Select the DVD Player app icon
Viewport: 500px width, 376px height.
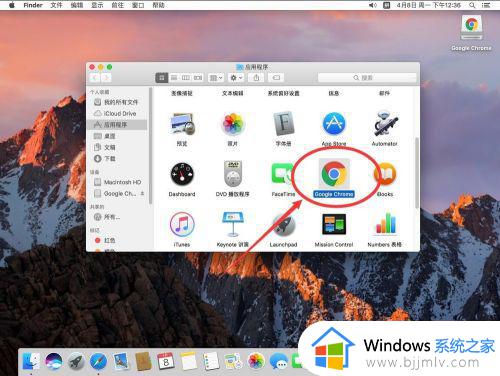point(233,173)
